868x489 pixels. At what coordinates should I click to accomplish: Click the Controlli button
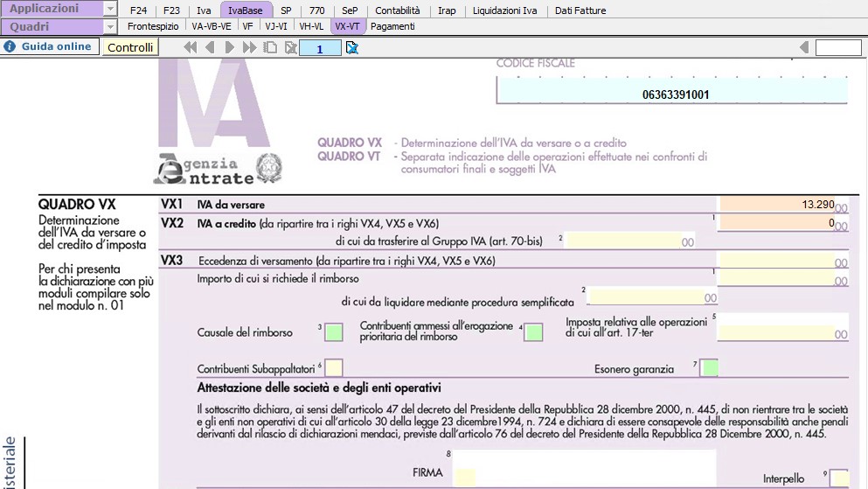pyautogui.click(x=130, y=47)
